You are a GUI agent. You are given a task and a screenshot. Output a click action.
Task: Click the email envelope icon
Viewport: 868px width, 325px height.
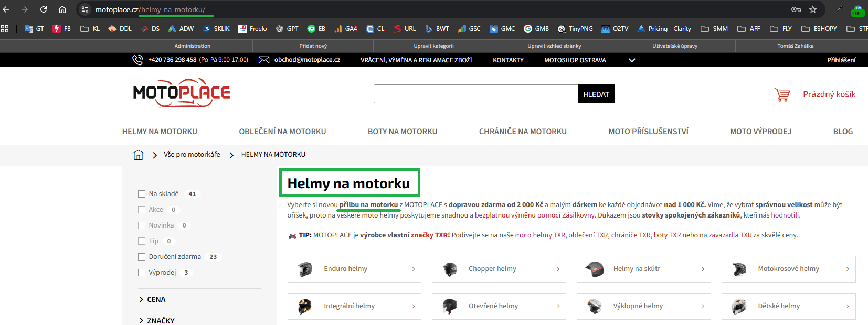pos(264,60)
